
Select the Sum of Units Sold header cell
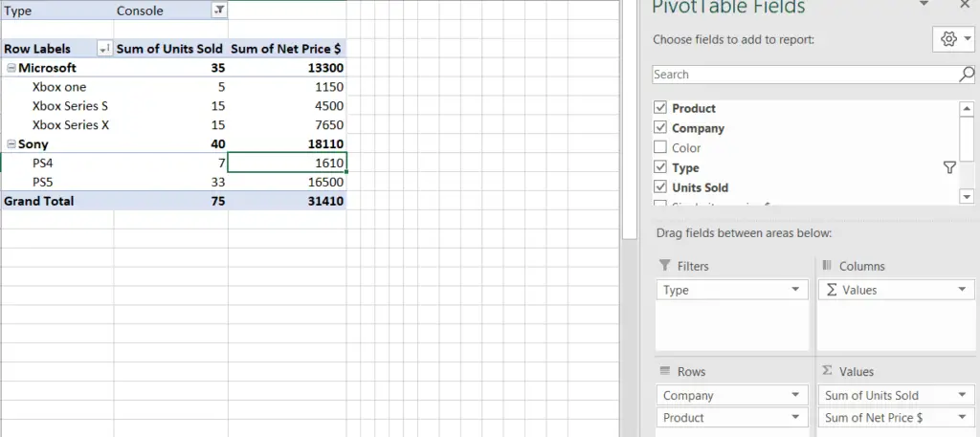point(170,49)
